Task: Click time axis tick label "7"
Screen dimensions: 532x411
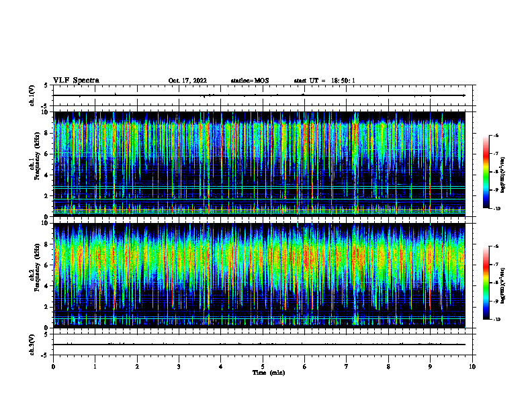Action: click(347, 367)
